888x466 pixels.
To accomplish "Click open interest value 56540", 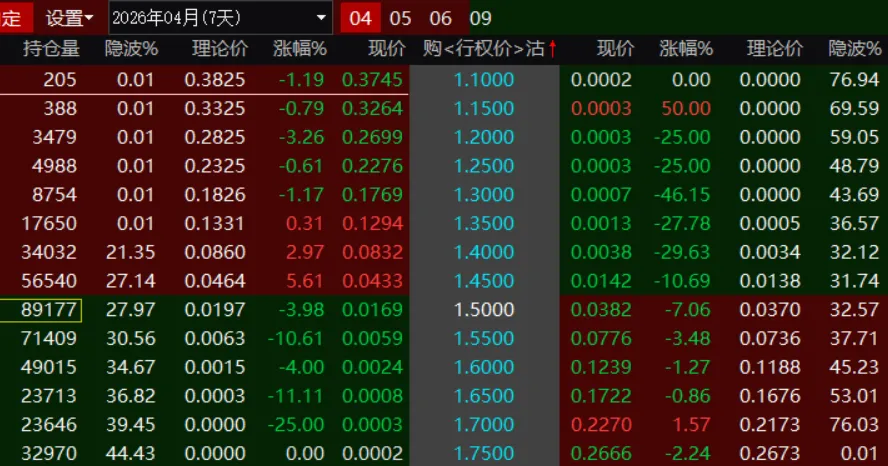I will (x=48, y=281).
